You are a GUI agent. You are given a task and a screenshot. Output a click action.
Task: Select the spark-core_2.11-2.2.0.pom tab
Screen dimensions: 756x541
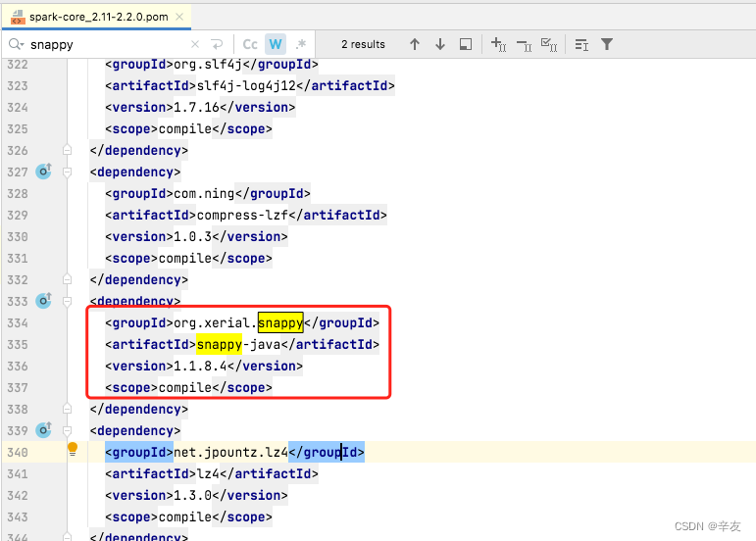[x=96, y=17]
